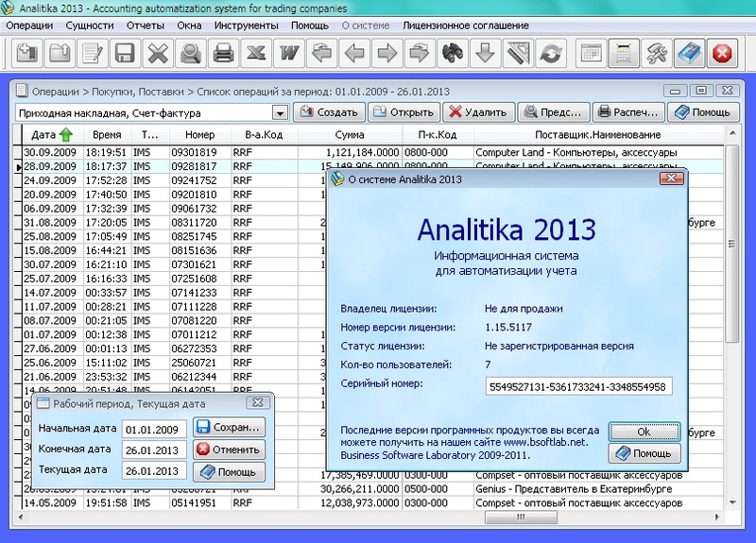
Task: Click the single right arrow icon
Action: (387, 53)
